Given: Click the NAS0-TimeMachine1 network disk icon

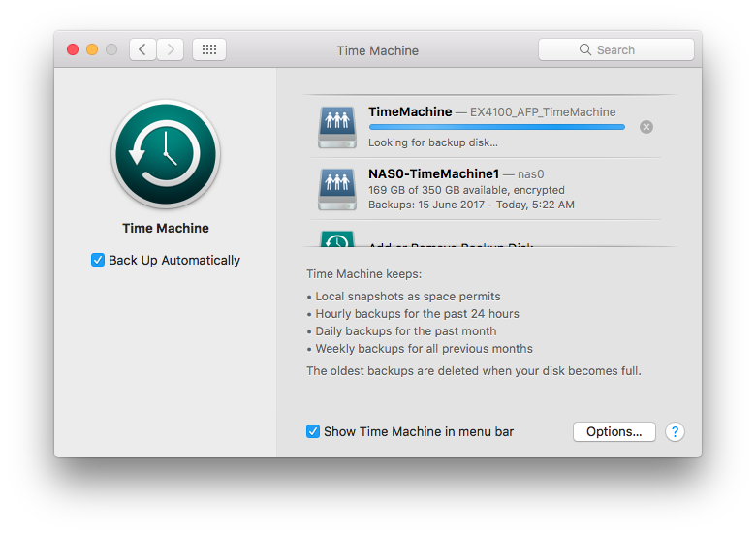Looking at the screenshot, I should click(x=337, y=189).
